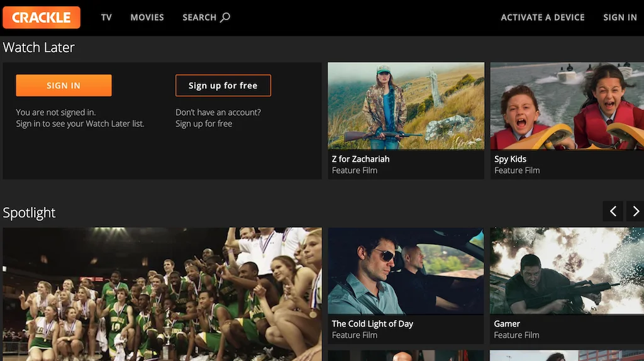644x361 pixels.
Task: Go to previous Spotlight items arrow
Action: click(613, 211)
